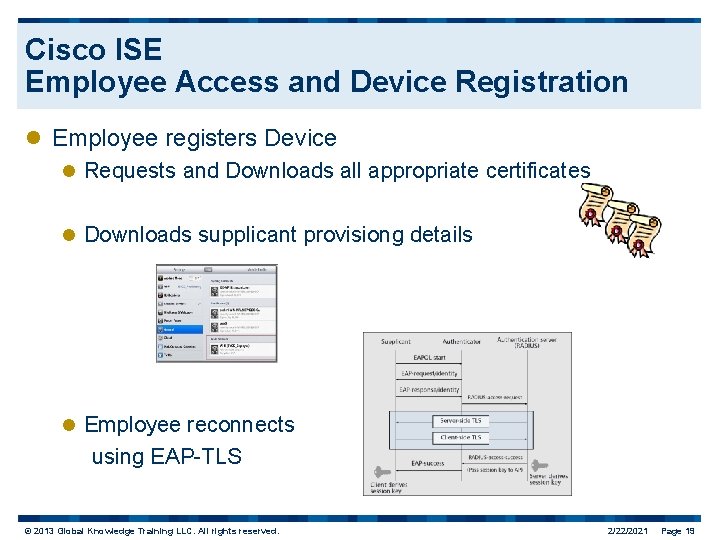
Task: Click 'Employee Access and Device Registration' heading
Action: coord(326,82)
